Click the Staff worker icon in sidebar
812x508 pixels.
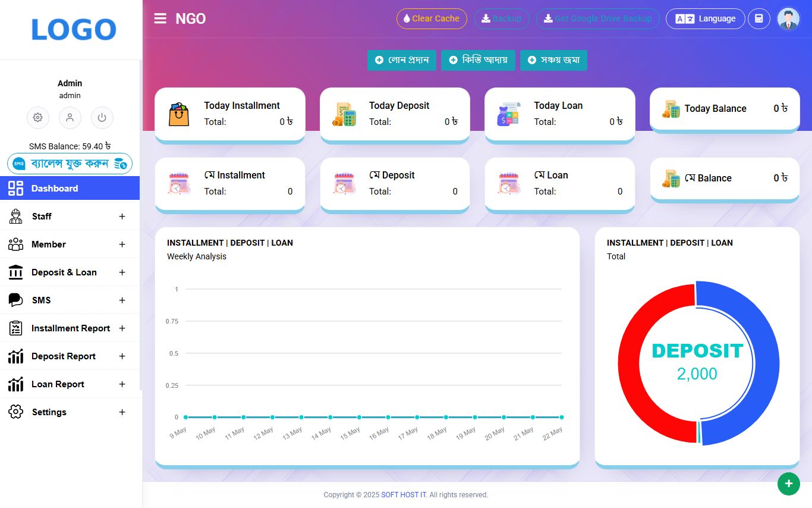[x=15, y=217]
